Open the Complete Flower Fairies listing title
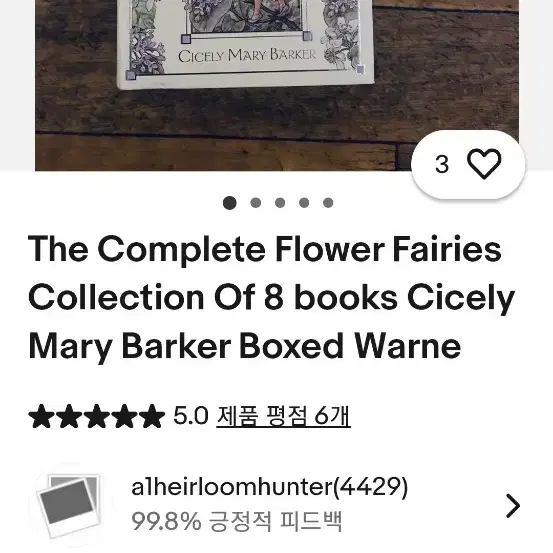 (271, 297)
